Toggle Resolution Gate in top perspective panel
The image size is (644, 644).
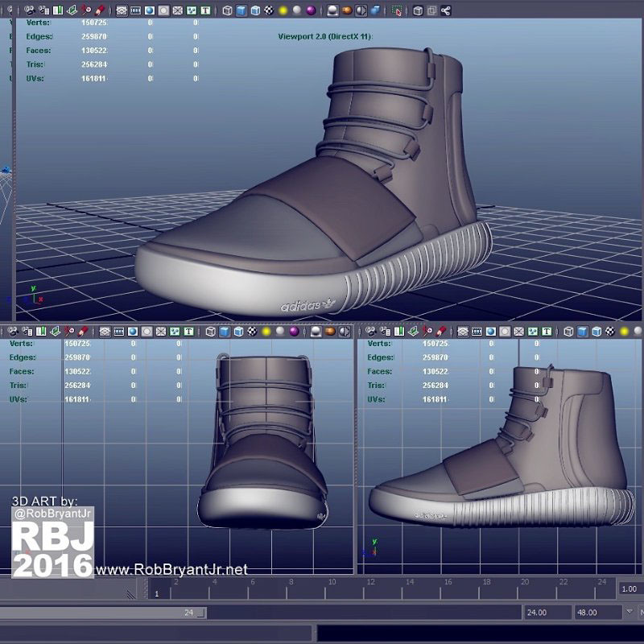coord(150,10)
